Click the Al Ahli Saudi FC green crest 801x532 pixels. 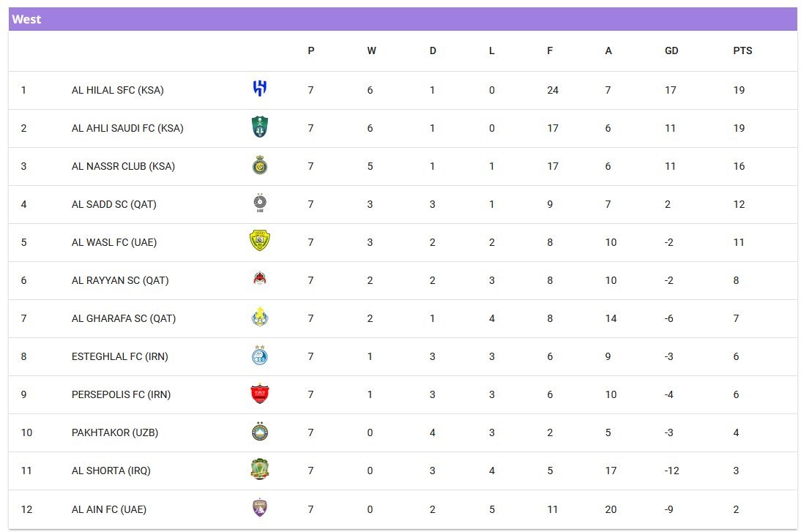pyautogui.click(x=260, y=127)
